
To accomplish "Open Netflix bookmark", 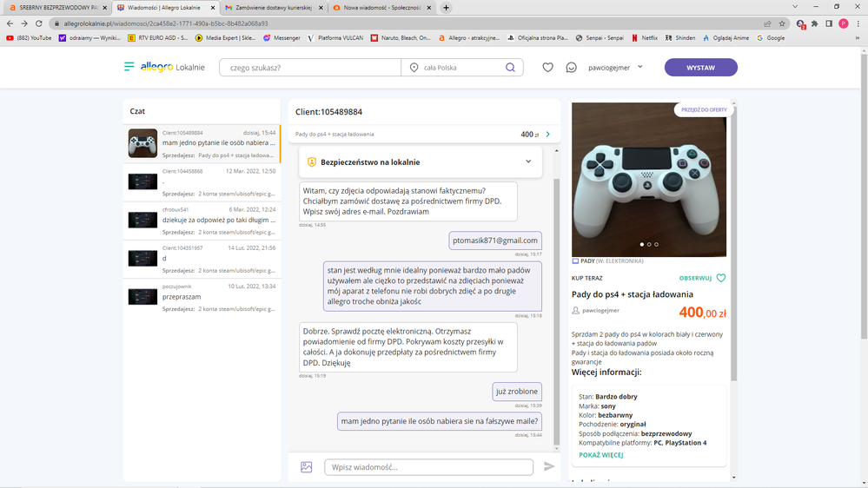I will coord(645,38).
